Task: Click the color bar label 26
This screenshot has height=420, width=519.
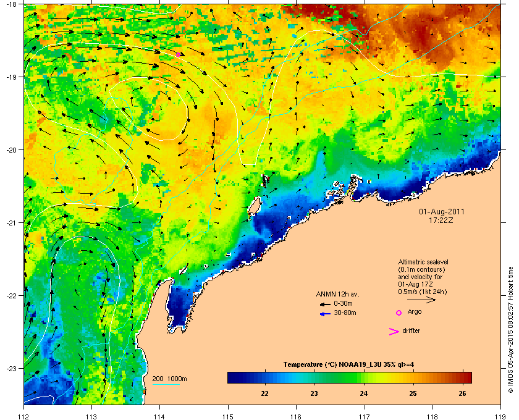Action: point(462,393)
